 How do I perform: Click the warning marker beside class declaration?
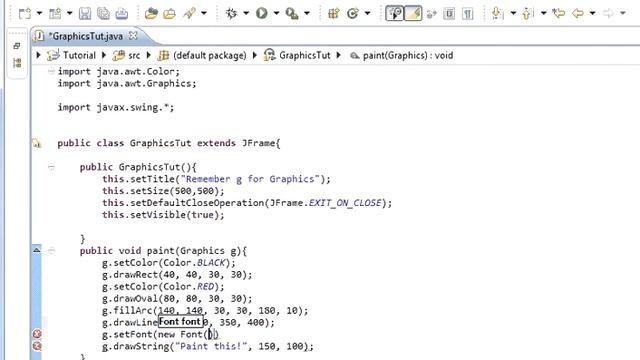tap(37, 143)
